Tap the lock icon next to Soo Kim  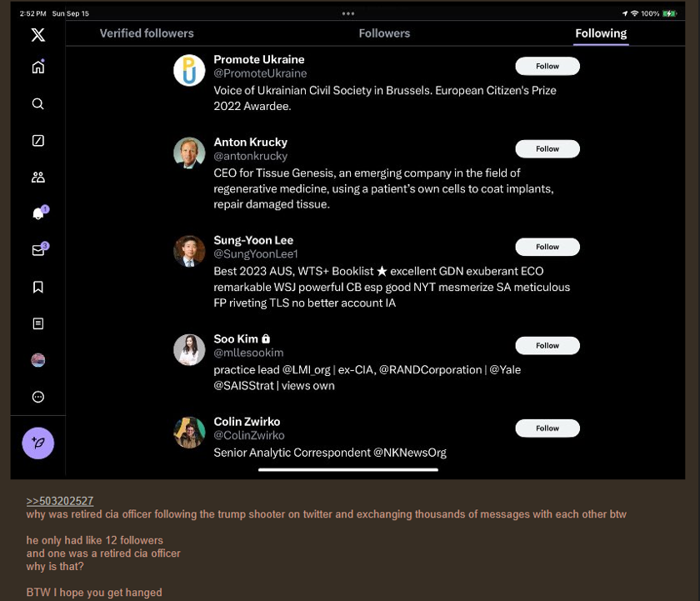click(x=266, y=338)
